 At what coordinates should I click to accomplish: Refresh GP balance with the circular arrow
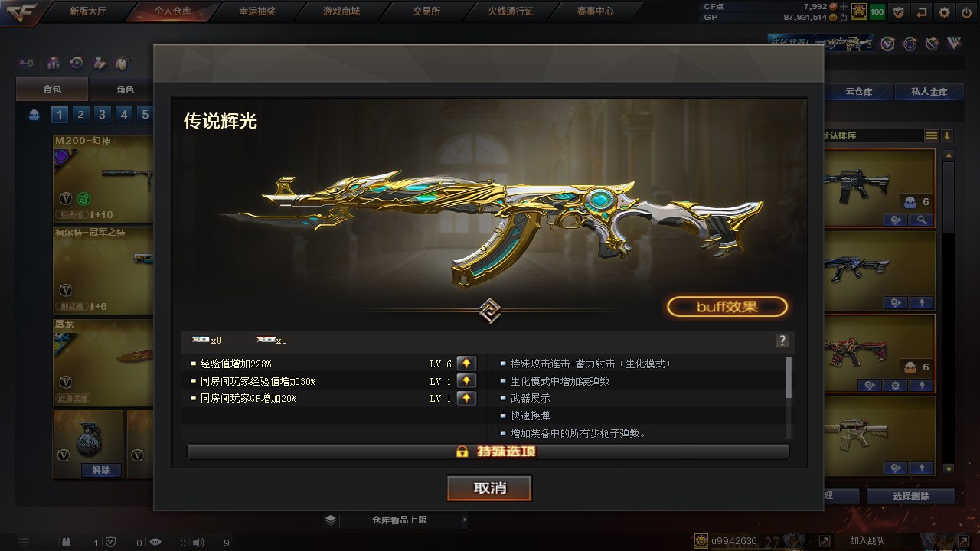[x=844, y=17]
